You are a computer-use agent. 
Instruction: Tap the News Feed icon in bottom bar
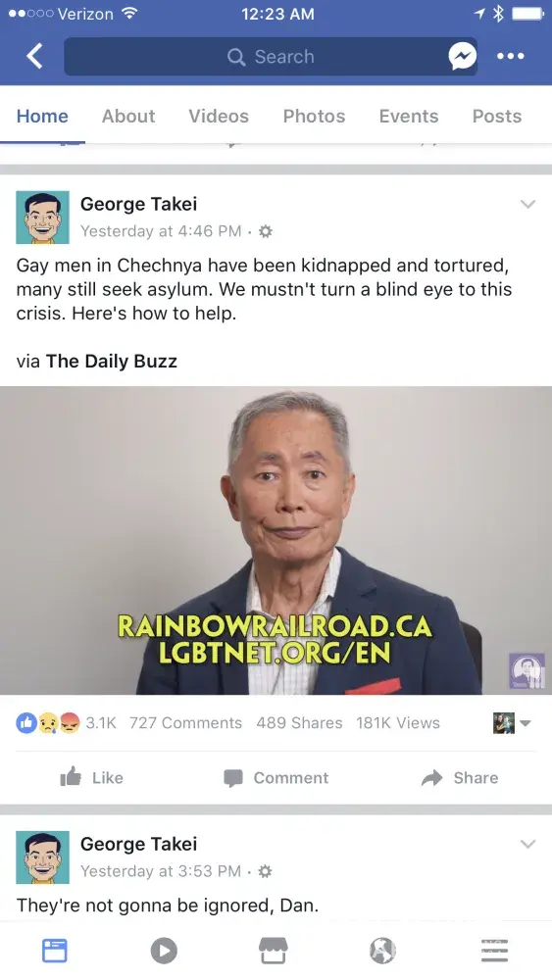pos(54,951)
